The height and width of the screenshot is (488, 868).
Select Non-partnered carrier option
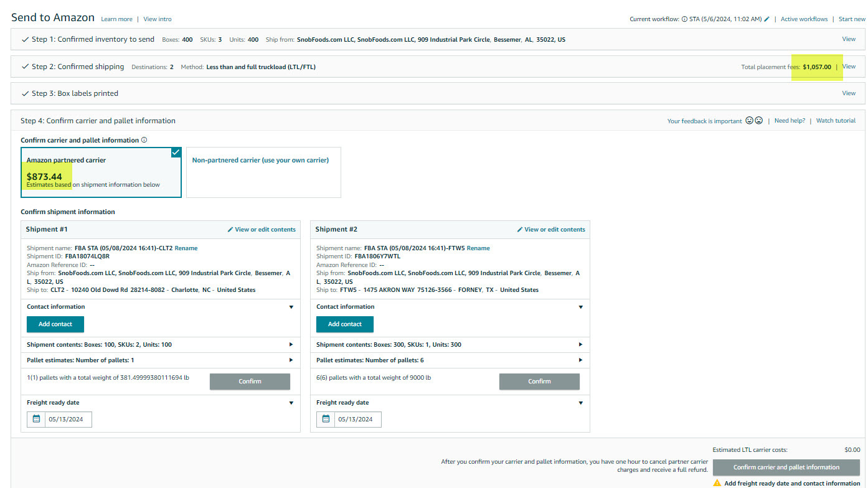[263, 172]
